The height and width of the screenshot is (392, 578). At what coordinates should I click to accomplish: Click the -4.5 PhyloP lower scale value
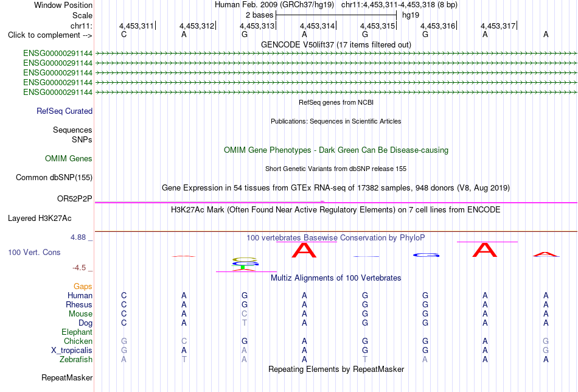pyautogui.click(x=80, y=268)
